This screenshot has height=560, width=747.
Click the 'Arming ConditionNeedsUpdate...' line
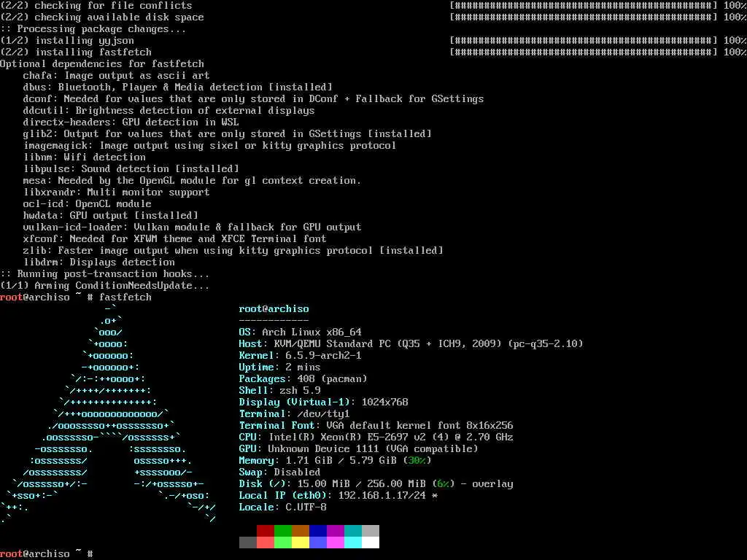pyautogui.click(x=105, y=285)
